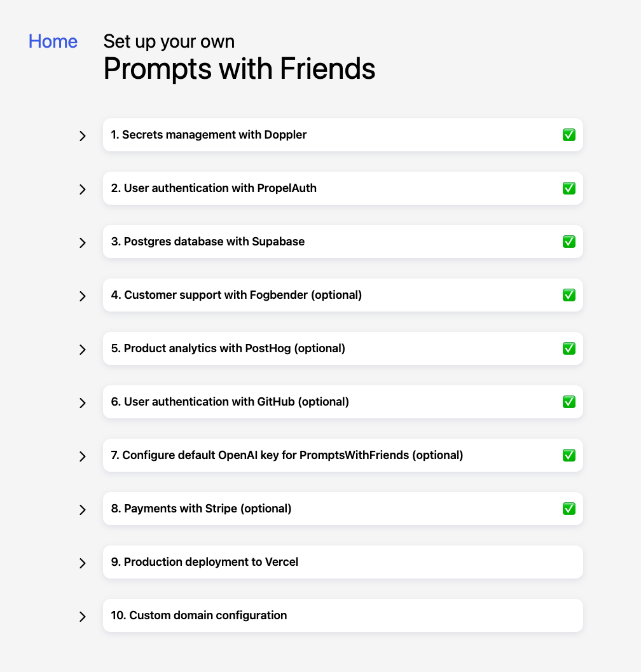
Task: Click the checkmark beside Postgres database with Supabase
Action: [569, 242]
